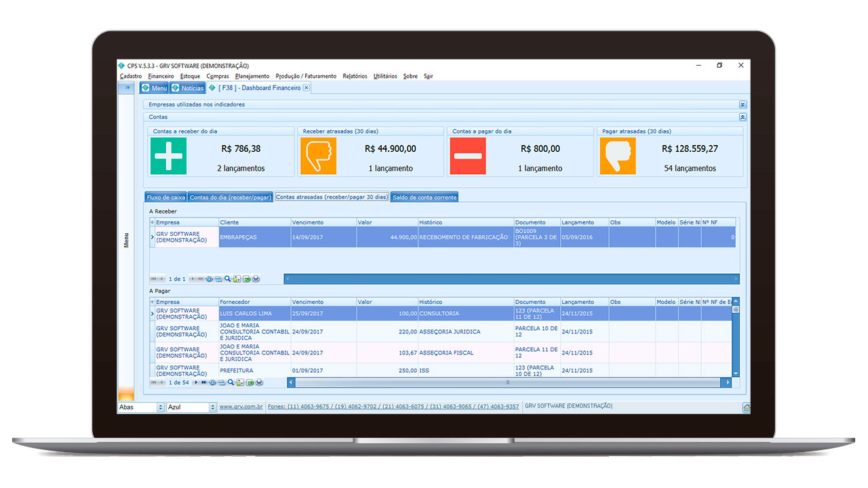Image resolution: width=868 pixels, height=488 pixels.
Task: Click the green plus icon for Contas a receber
Action: tap(168, 156)
